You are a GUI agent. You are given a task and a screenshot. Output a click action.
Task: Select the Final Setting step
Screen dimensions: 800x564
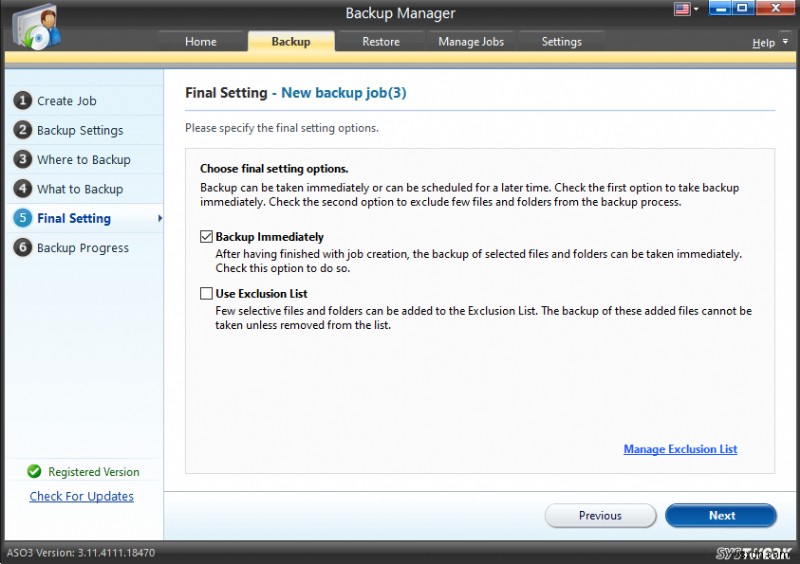[x=74, y=218]
